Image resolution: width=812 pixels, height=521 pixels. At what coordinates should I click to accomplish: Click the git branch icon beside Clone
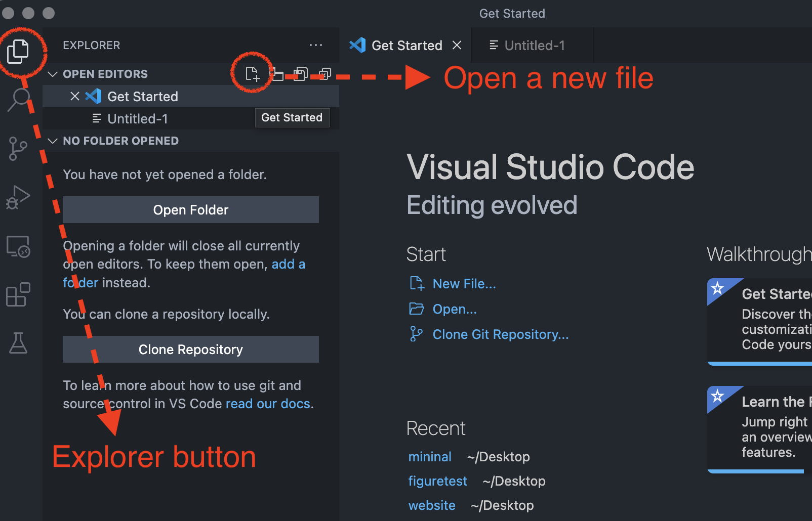(416, 334)
